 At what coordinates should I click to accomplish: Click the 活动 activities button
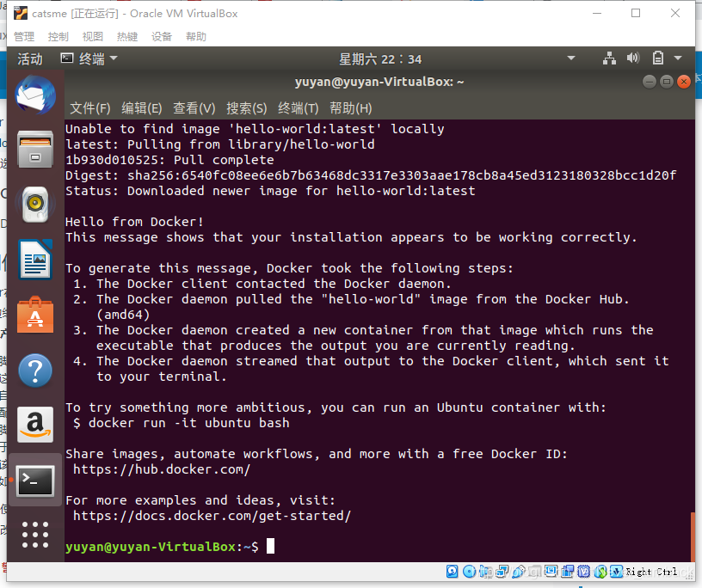point(29,58)
